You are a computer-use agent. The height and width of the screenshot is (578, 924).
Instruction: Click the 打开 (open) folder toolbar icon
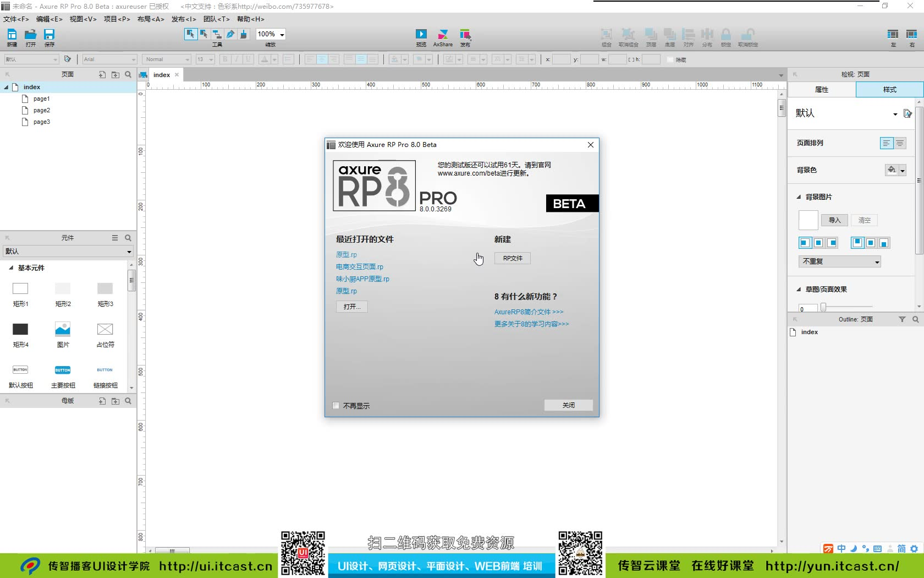coord(30,35)
